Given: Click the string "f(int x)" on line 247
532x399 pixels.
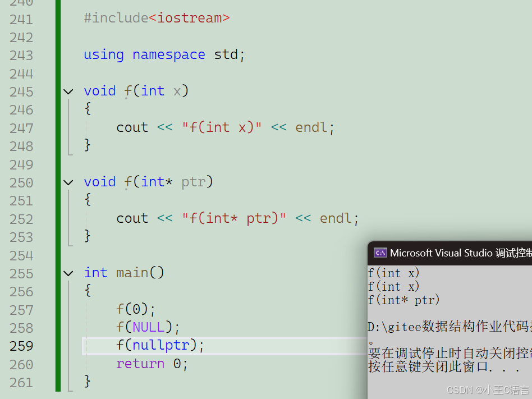Looking at the screenshot, I should [x=222, y=127].
